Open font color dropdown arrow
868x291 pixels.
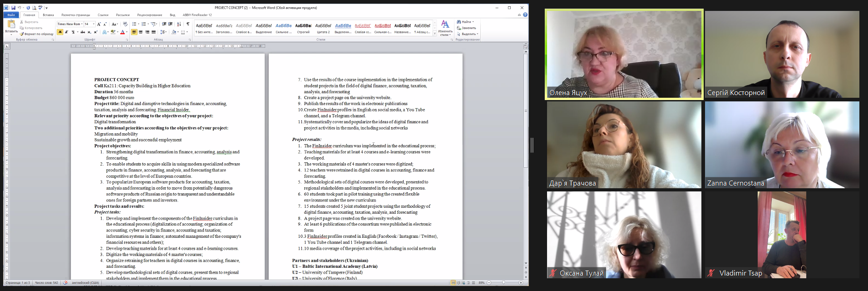point(126,32)
